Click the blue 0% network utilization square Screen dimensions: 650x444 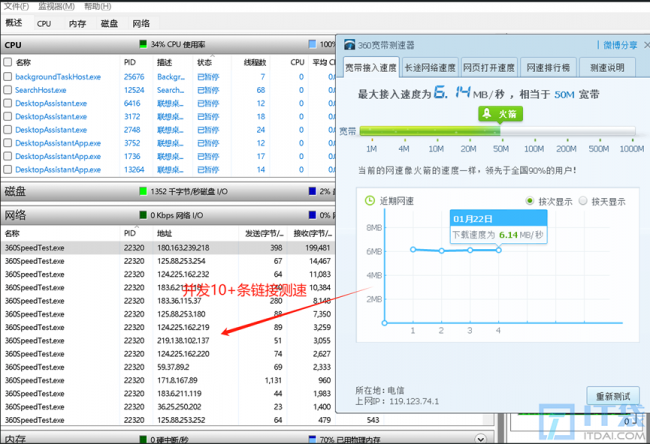coord(313,215)
